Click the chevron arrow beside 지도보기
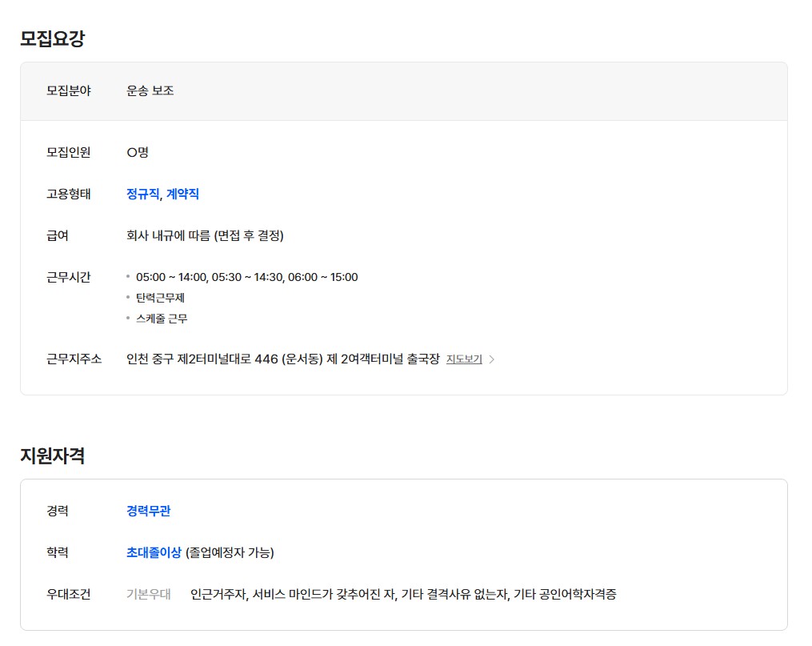This screenshot has height=646, width=812. pos(492,359)
